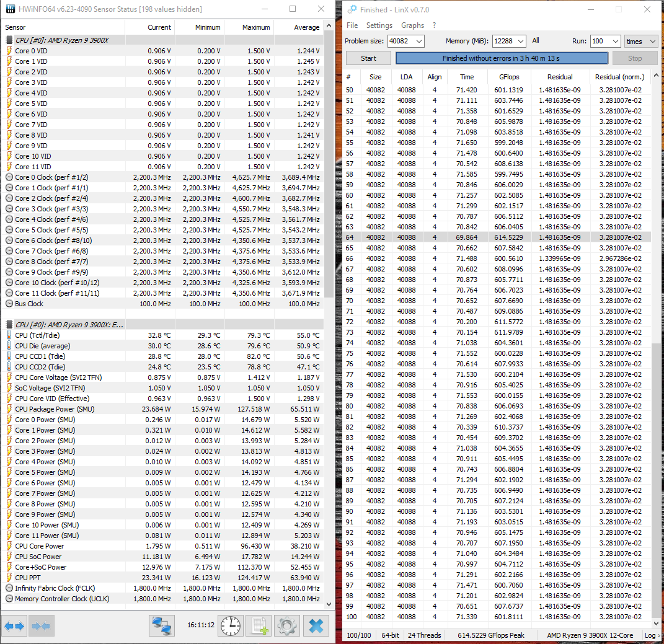Viewport: 664px width, 644px height.
Task: Click the Residual (norm.) column header
Action: [619, 77]
